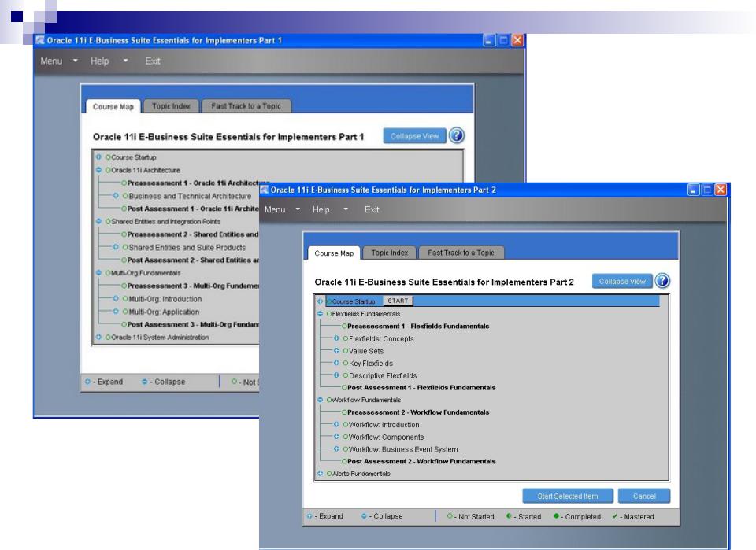The height and width of the screenshot is (550, 756).
Task: Expand Value Sets node
Action: click(336, 351)
